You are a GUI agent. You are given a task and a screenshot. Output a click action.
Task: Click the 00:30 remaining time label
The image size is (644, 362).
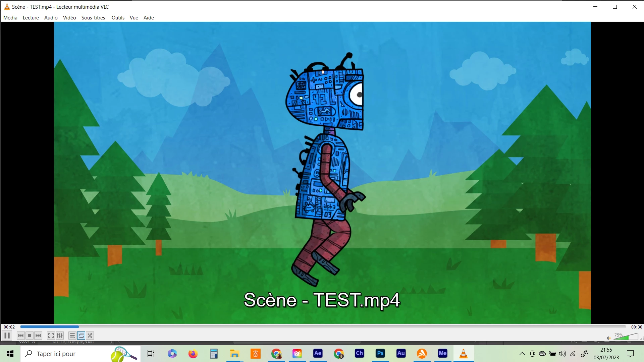[636, 327]
